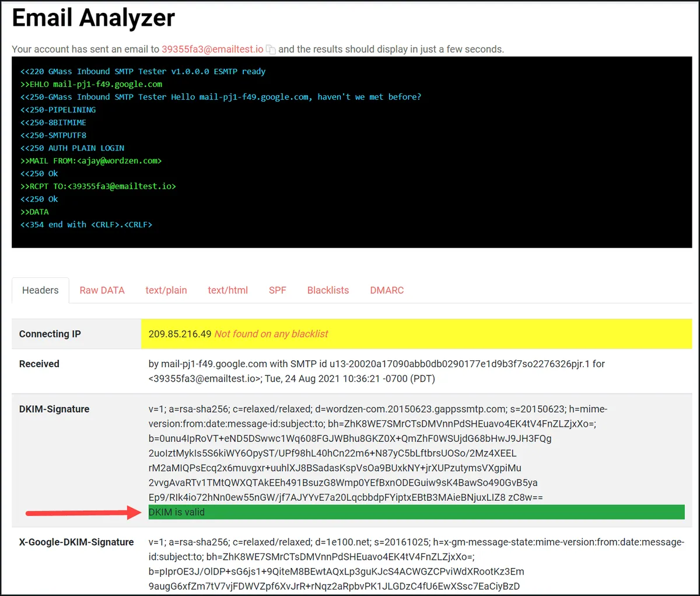
Task: Click the X-Google-DKIM-Signature row label
Action: pos(76,542)
